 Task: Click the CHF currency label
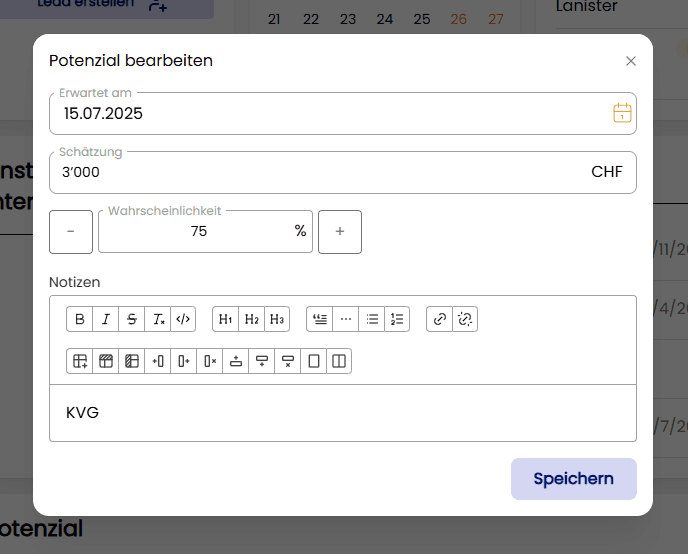tap(606, 172)
